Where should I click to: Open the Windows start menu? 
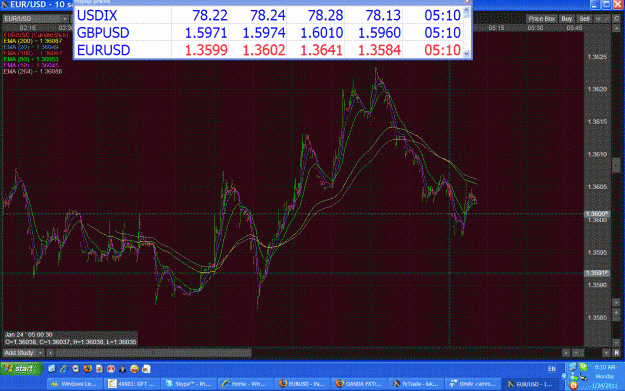pyautogui.click(x=21, y=369)
